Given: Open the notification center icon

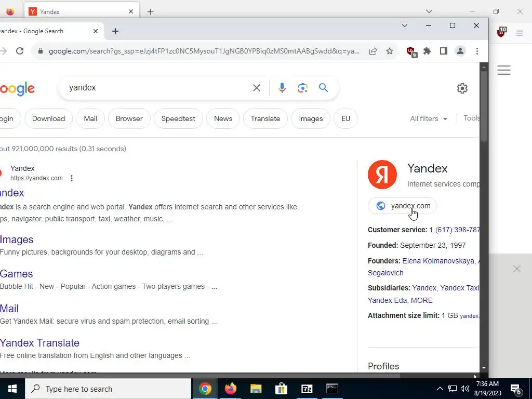Looking at the screenshot, I should pyautogui.click(x=516, y=389).
